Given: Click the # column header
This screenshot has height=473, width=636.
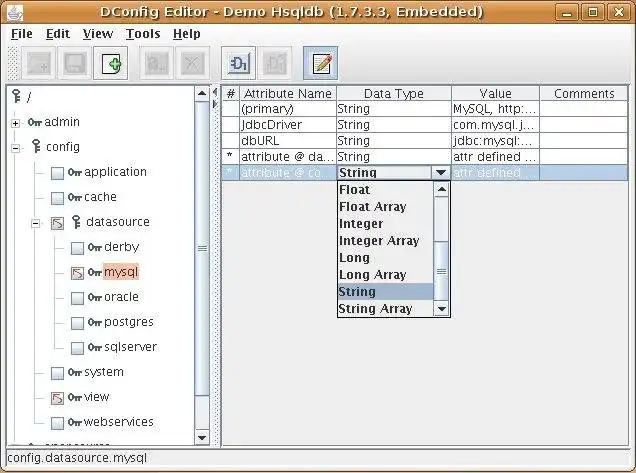Looking at the screenshot, I should (231, 94).
